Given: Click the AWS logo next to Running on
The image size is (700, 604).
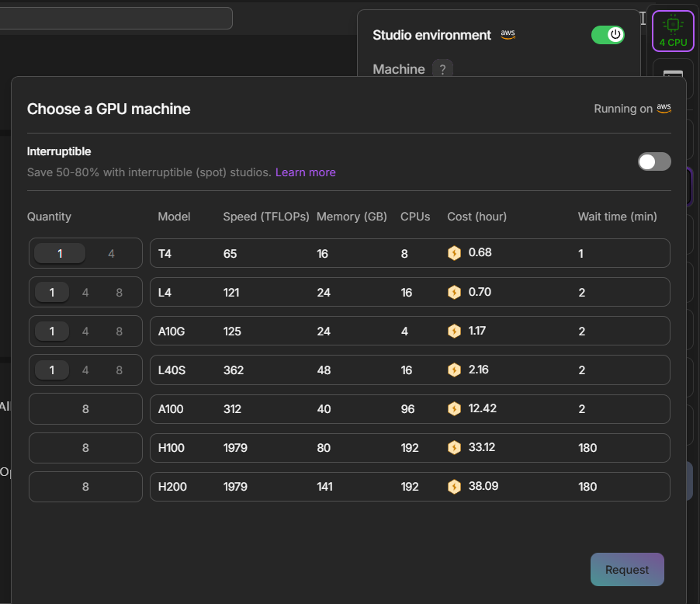Looking at the screenshot, I should [x=664, y=109].
